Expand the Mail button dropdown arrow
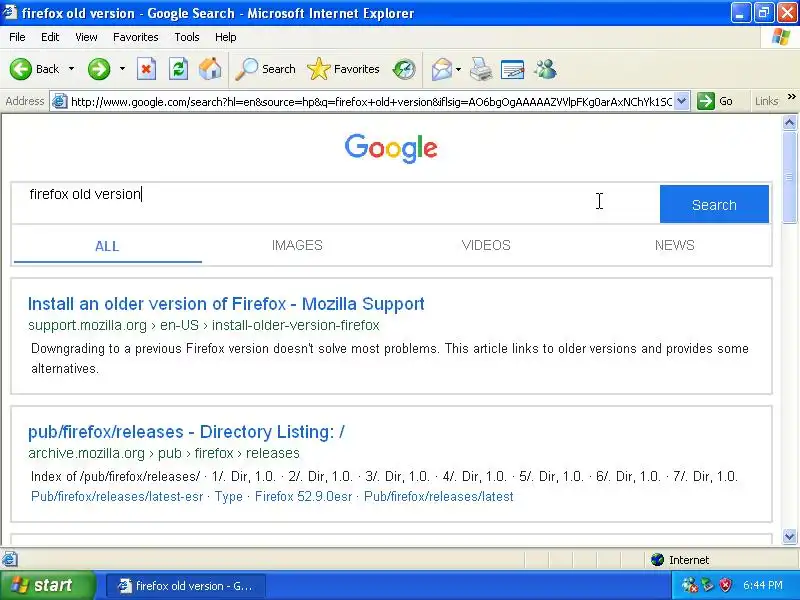 coord(459,69)
